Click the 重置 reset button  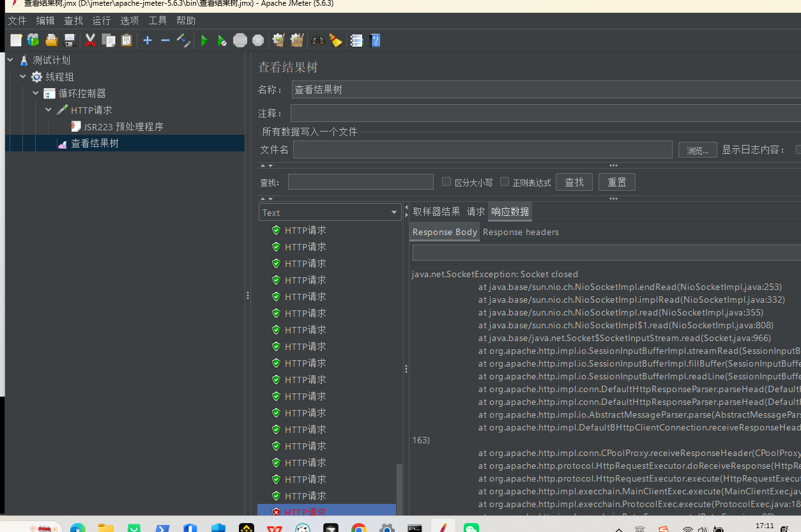coord(617,182)
